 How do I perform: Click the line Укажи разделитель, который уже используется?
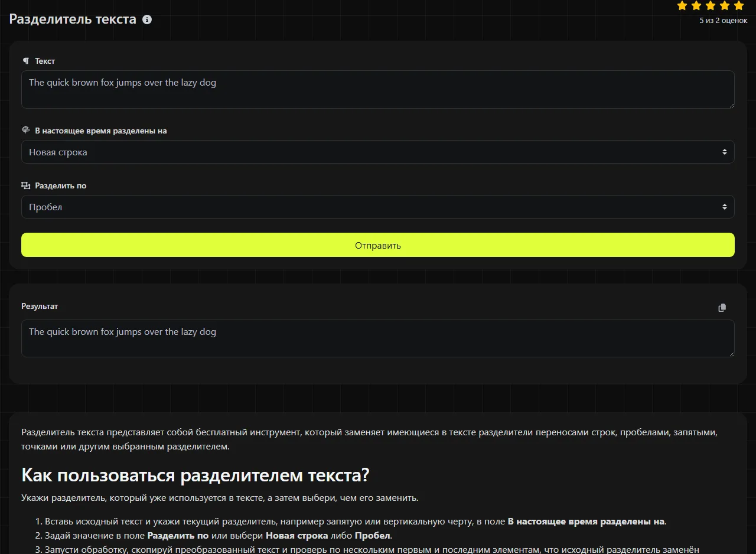[x=220, y=498]
